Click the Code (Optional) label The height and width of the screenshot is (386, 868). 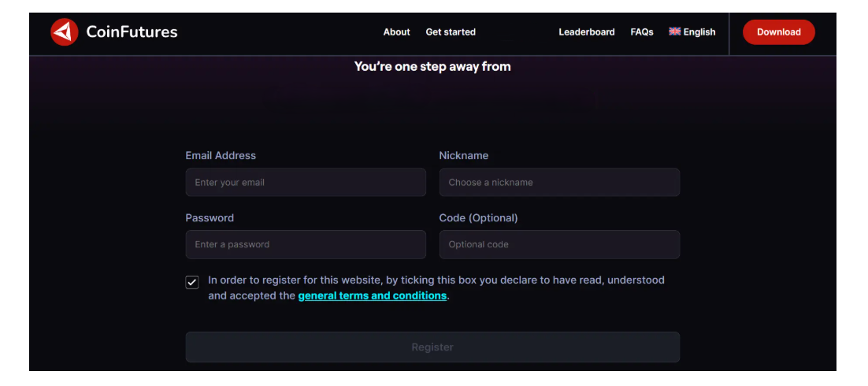(x=478, y=218)
